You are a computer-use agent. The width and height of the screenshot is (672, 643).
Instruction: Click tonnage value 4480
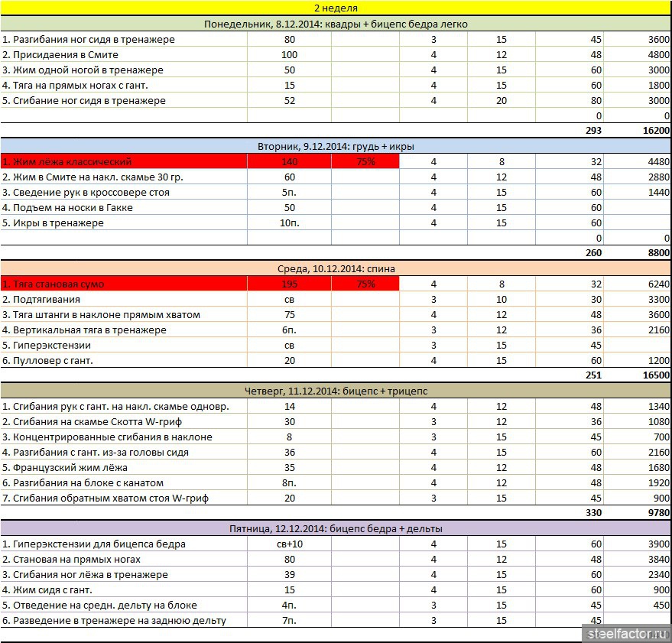659,161
